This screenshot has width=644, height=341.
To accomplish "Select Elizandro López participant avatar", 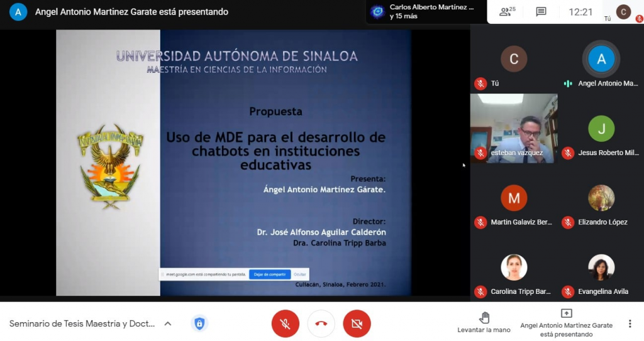I will (x=601, y=198).
